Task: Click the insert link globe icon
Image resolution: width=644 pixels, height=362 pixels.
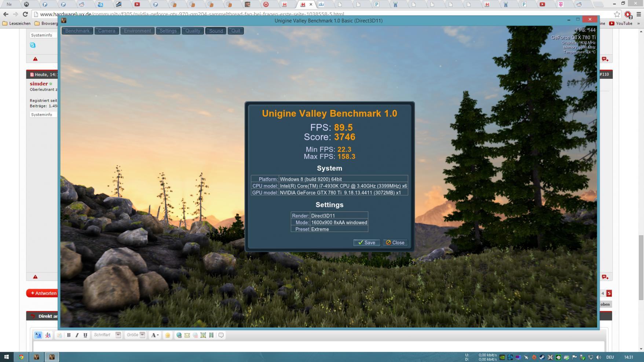Action: click(x=179, y=335)
